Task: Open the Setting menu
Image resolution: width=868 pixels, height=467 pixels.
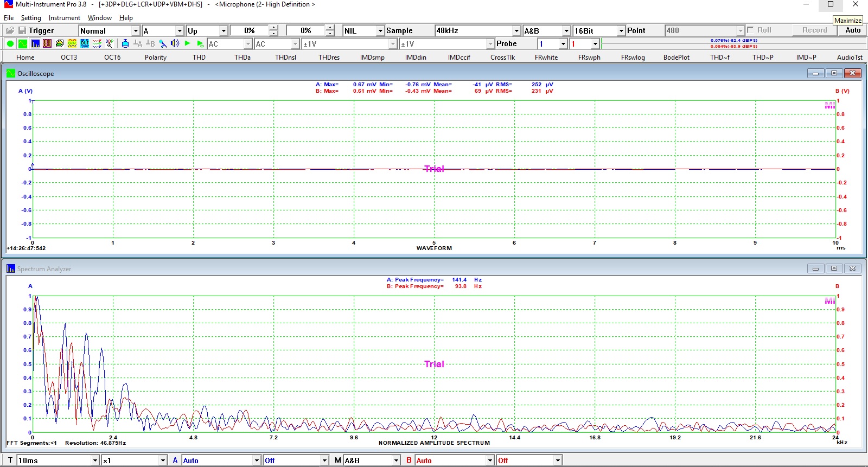Action: (31, 18)
